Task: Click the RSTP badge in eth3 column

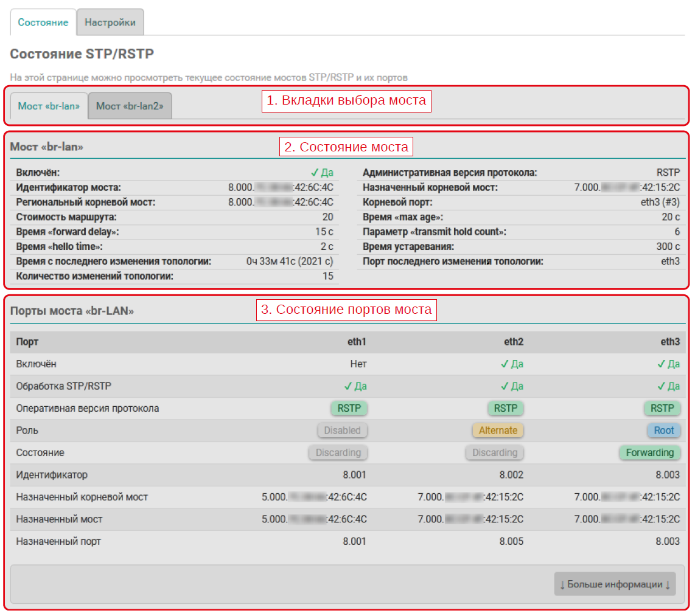Action: (x=662, y=408)
